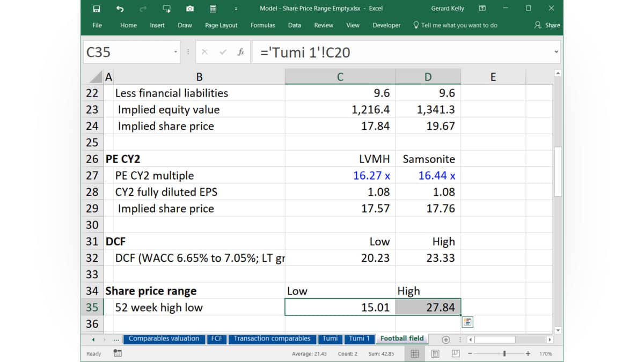Customize Quick Access Toolbar dropdown arrow
Image resolution: width=644 pixels, height=362 pixels.
(x=236, y=9)
